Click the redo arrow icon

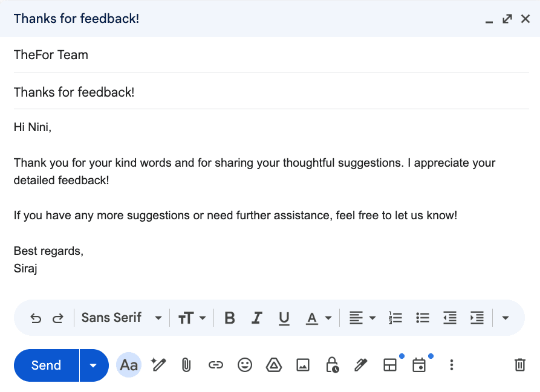tap(58, 318)
